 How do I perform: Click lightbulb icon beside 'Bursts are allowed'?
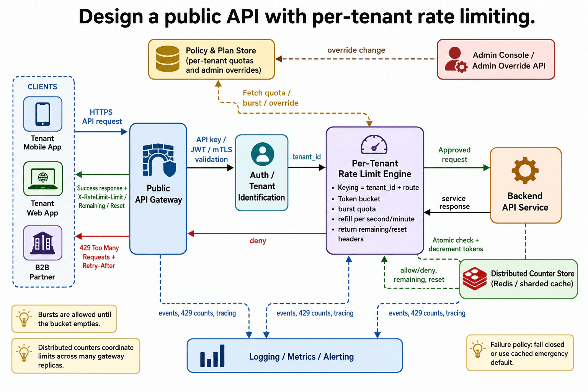pos(24,318)
